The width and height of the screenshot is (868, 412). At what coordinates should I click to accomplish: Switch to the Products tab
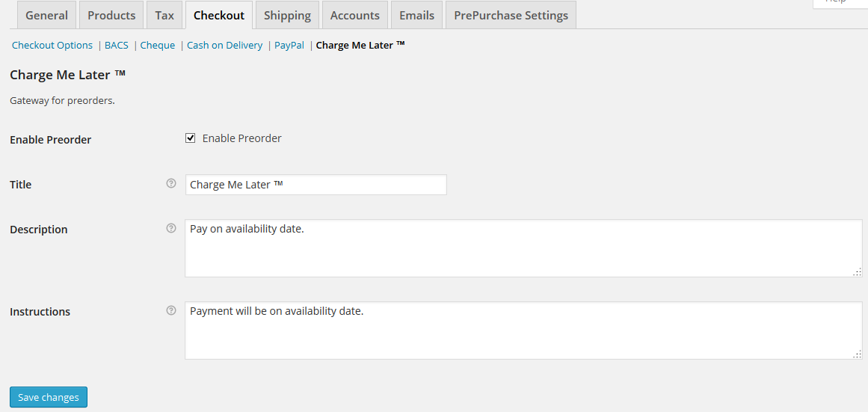(111, 15)
